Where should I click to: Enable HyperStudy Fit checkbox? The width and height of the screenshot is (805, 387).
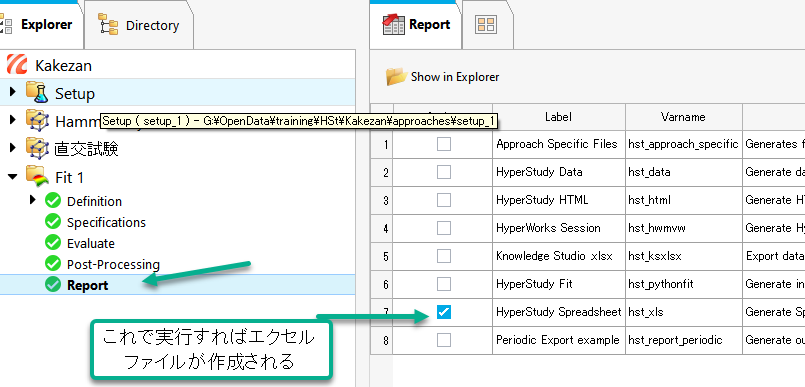pos(444,284)
